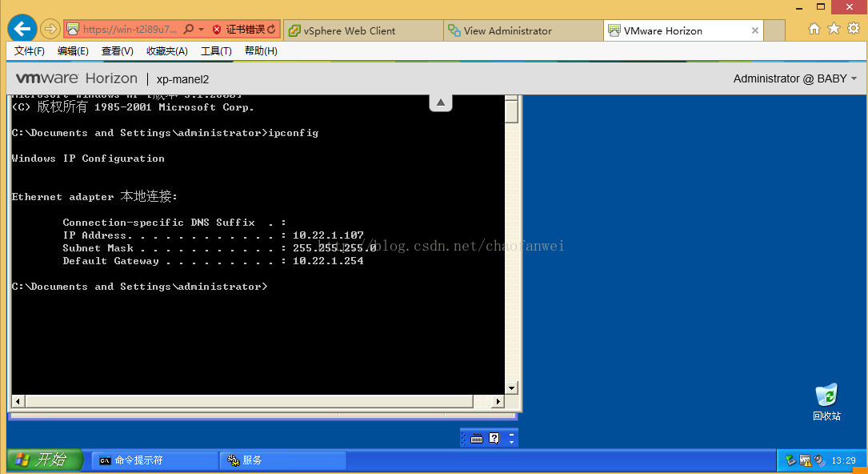The height and width of the screenshot is (474, 868).
Task: Click the command prompt vertical scrollbar down arrow
Action: pos(512,388)
